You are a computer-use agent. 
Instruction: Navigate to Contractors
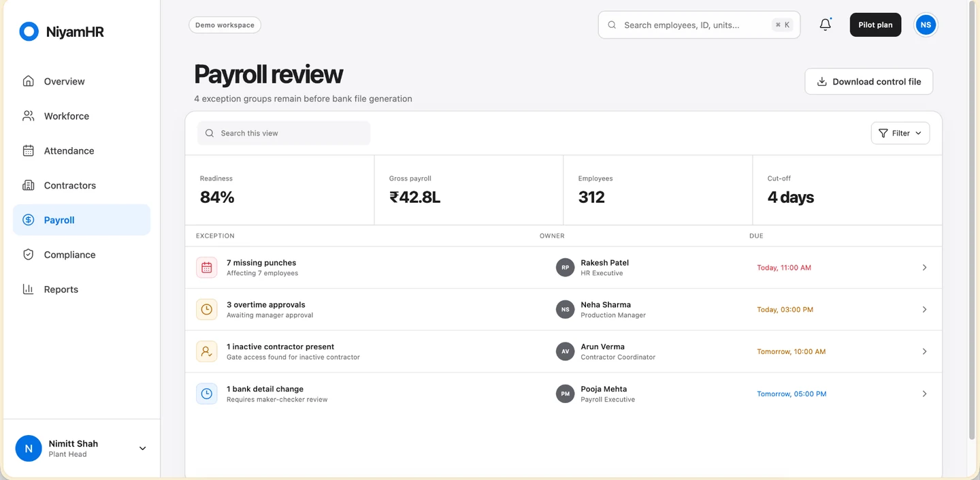pos(82,185)
